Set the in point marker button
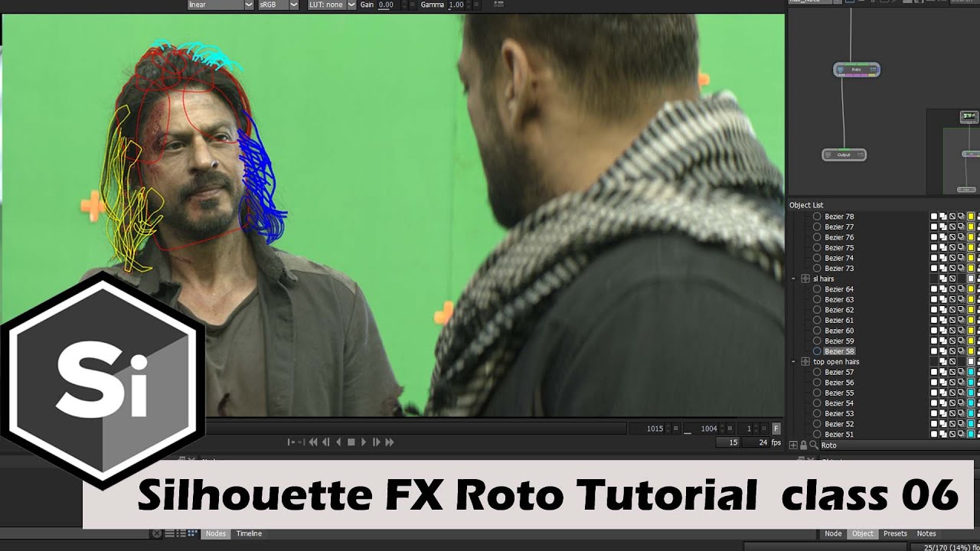This screenshot has height=551, width=980. click(x=290, y=442)
